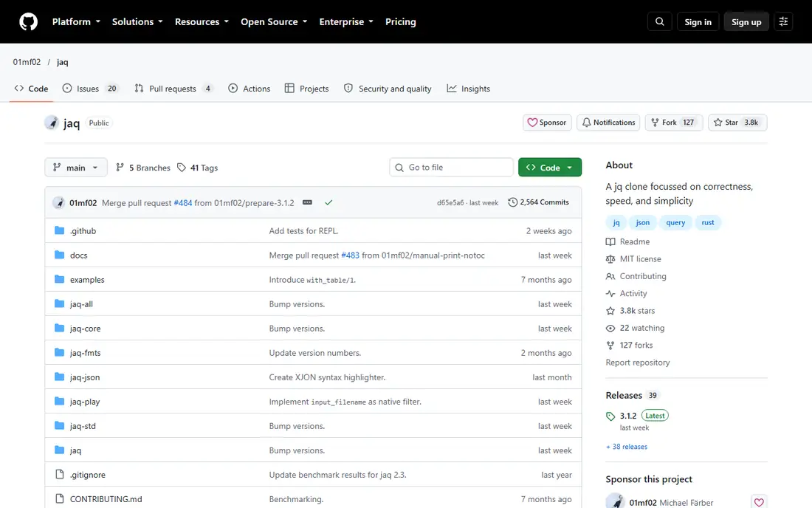This screenshot has height=508, width=812.
Task: Click the Notifications button
Action: [608, 123]
